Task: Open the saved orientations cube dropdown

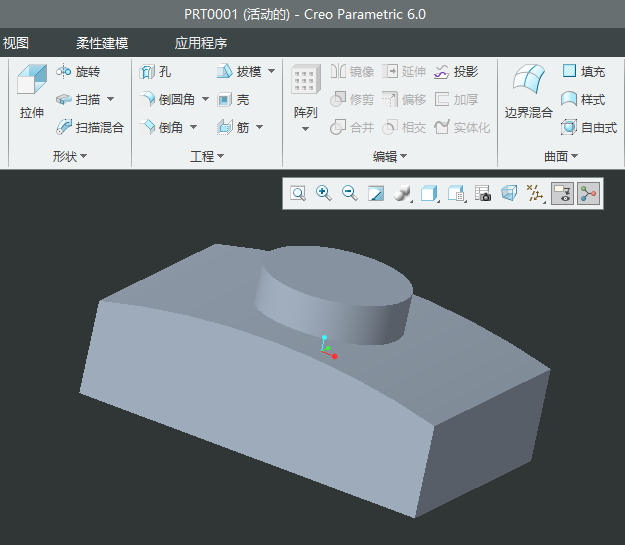Action: [x=430, y=194]
